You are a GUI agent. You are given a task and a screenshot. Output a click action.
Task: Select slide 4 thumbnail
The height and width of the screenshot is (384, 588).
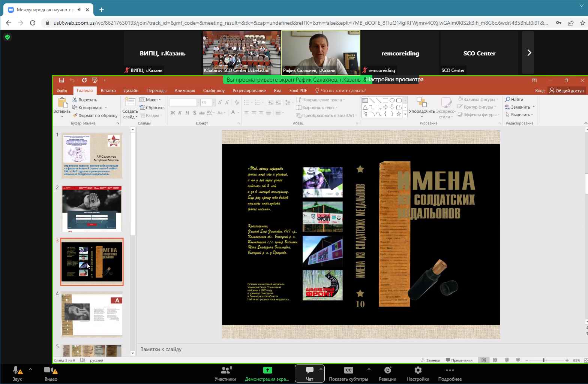[x=92, y=315]
